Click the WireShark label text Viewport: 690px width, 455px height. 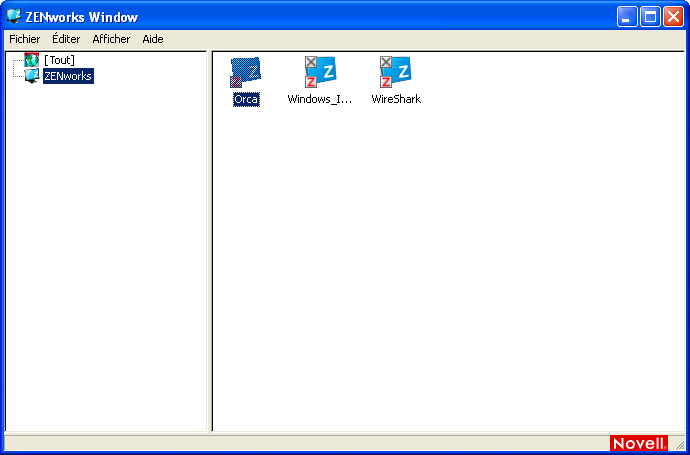(396, 99)
